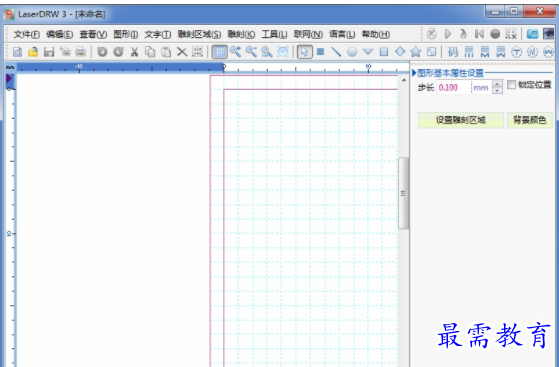Click the canvas scrollbar up arrow
Screen dimensions: 559x367
click(404, 80)
